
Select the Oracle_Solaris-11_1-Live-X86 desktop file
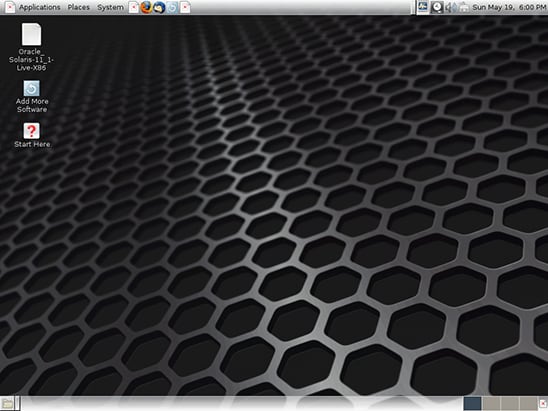pos(31,47)
